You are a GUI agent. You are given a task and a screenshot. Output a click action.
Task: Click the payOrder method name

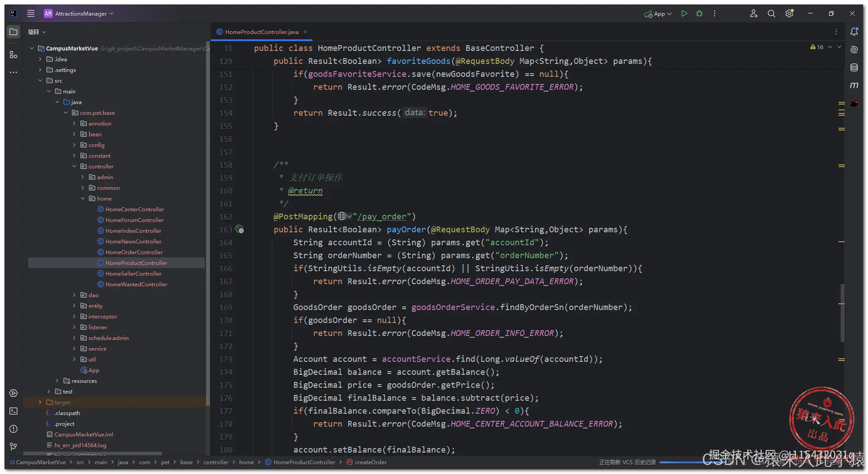[x=406, y=229]
